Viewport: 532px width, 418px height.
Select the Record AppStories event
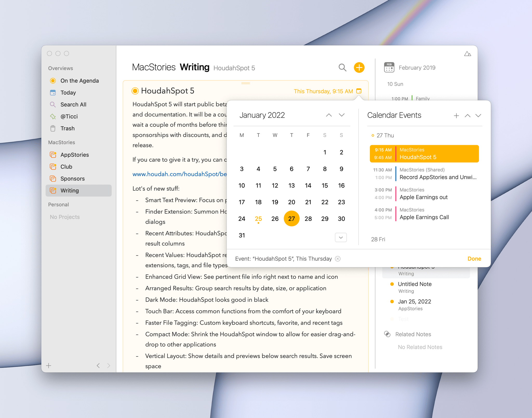[424, 174]
